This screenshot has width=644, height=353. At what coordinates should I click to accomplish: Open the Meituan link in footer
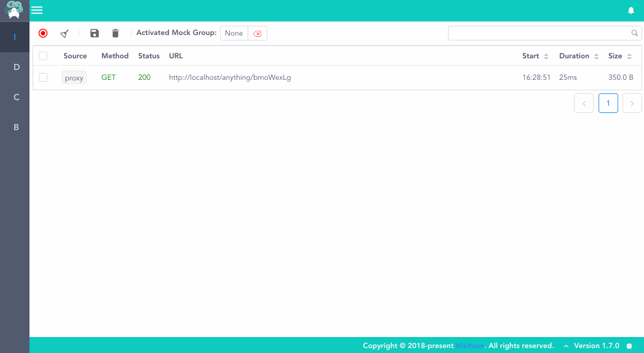[470, 346]
